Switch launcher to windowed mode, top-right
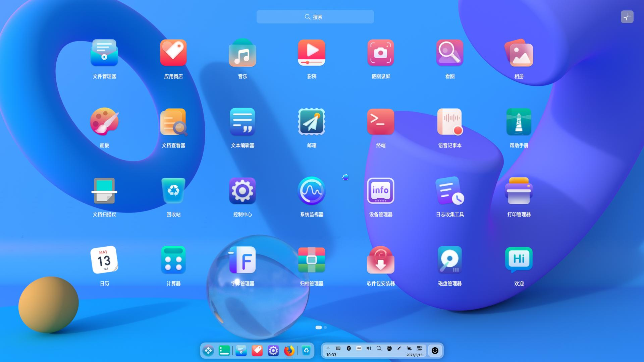The image size is (644, 362). tap(627, 17)
